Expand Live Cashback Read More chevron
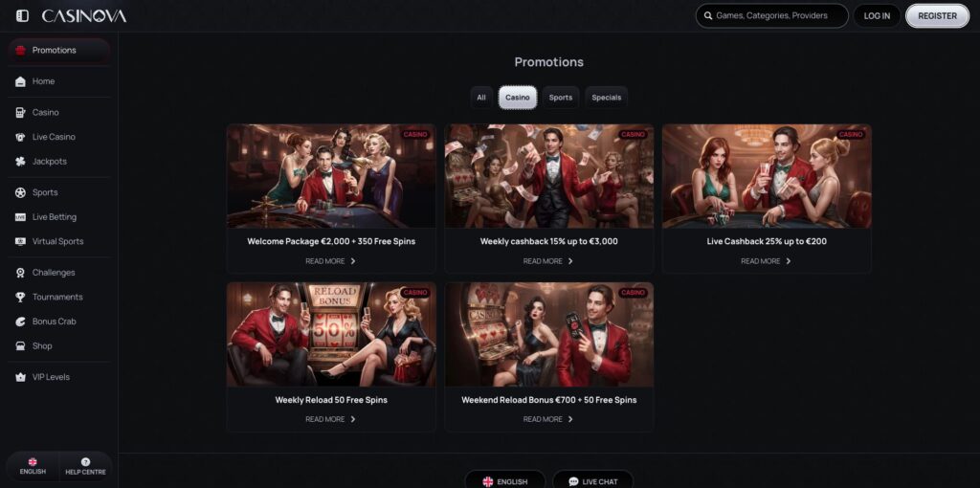 point(789,261)
